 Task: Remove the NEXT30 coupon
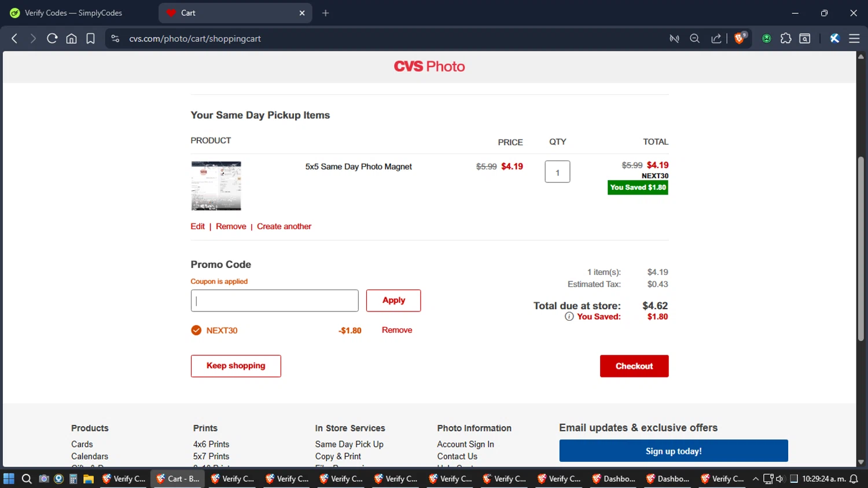[x=397, y=330]
